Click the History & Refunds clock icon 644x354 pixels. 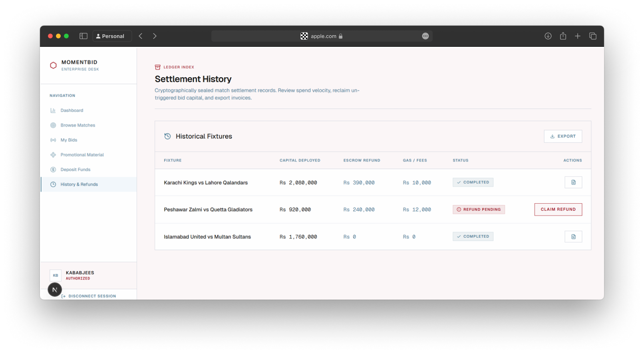pos(53,184)
